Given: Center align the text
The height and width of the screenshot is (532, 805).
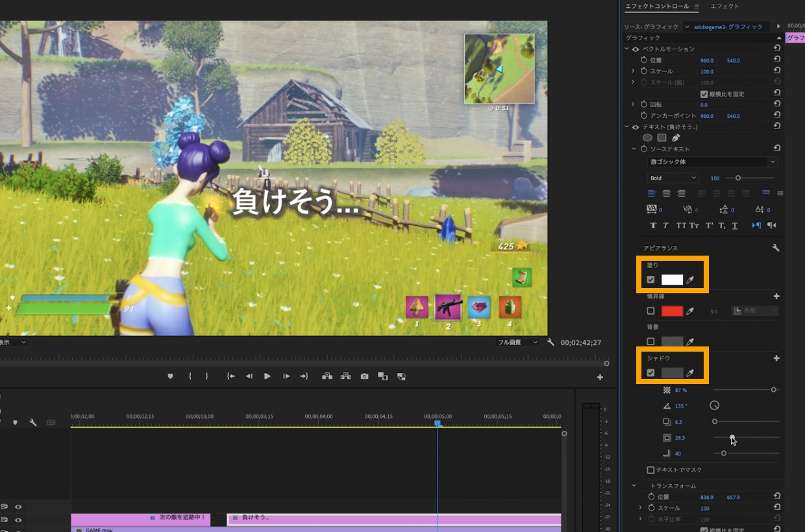Looking at the screenshot, I should [667, 193].
